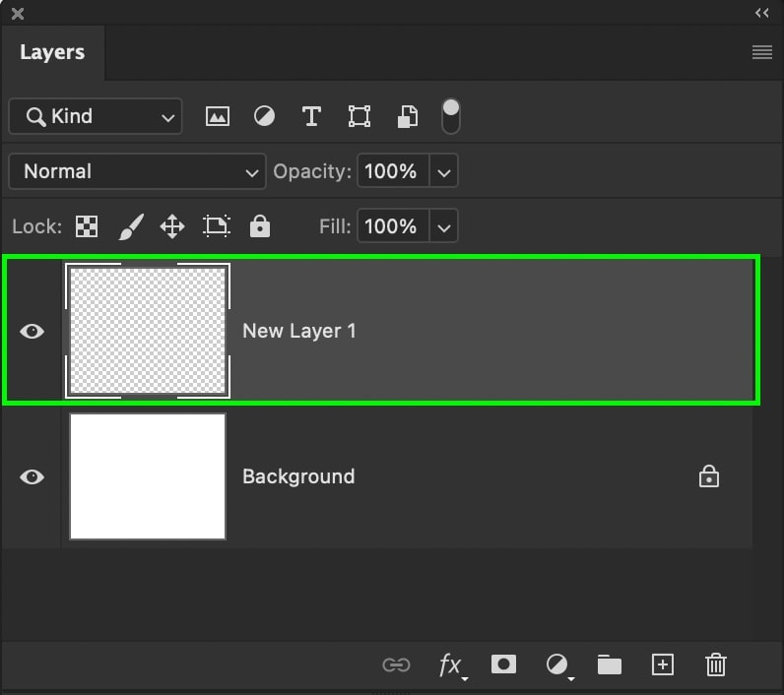Add a layer mask
This screenshot has height=695, width=784.
[503, 665]
